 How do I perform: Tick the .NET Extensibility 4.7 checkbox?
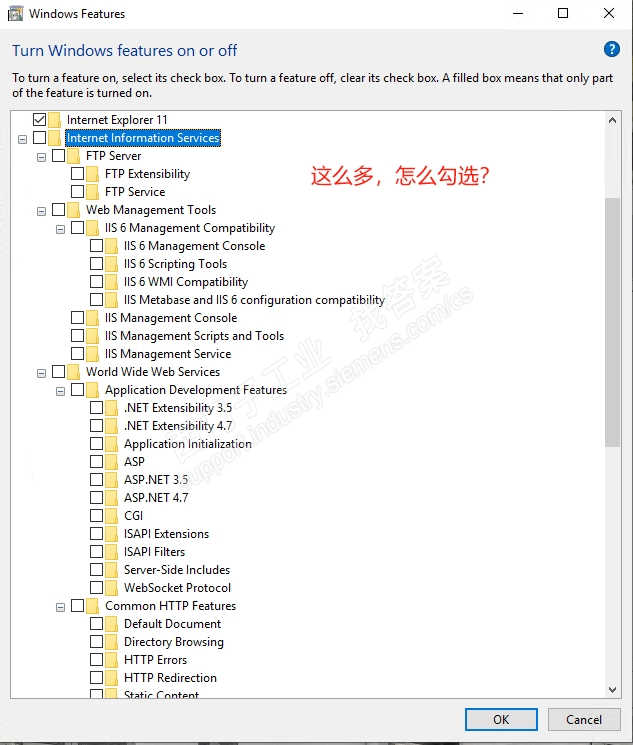point(96,426)
